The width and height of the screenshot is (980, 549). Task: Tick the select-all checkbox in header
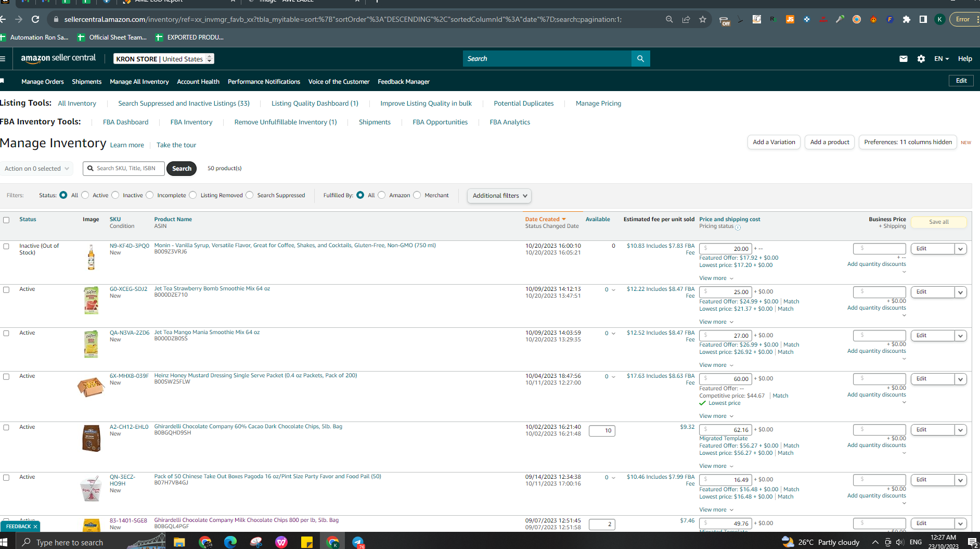(6, 220)
